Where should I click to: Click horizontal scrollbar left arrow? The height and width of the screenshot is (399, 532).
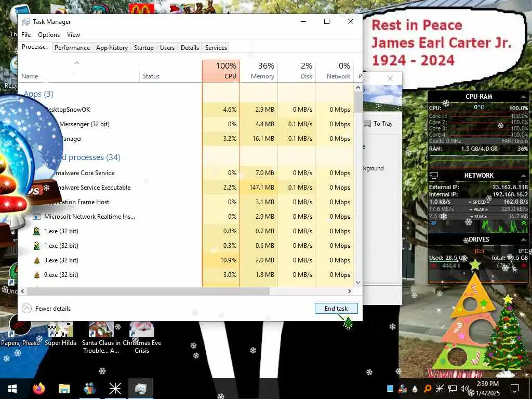[23, 291]
